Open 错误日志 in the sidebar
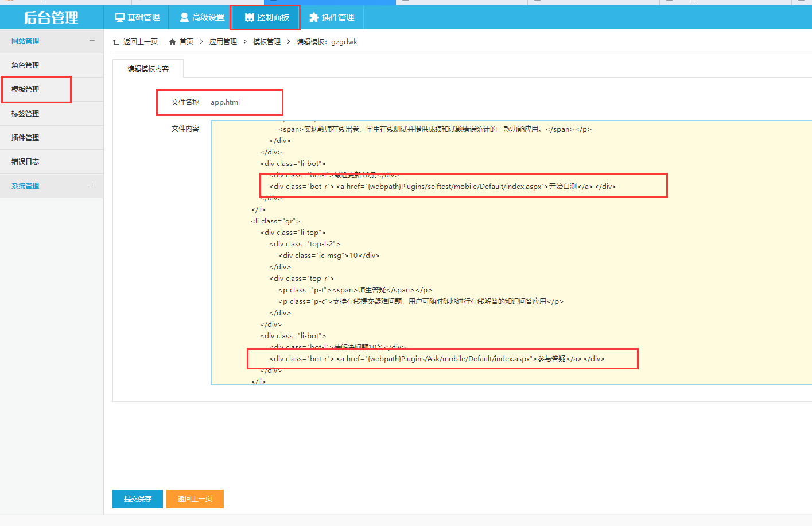Screen dimensions: 812x526 click(x=25, y=162)
